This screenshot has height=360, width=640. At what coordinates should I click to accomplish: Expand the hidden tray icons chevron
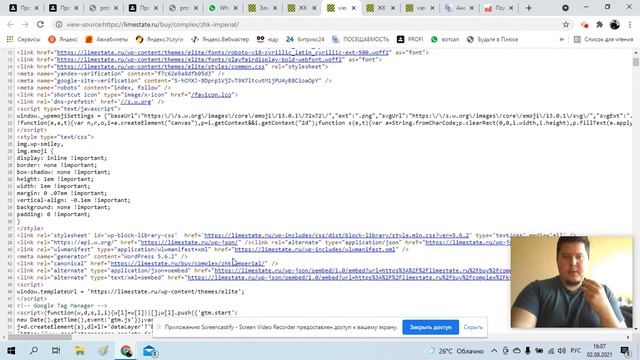tap(494, 351)
